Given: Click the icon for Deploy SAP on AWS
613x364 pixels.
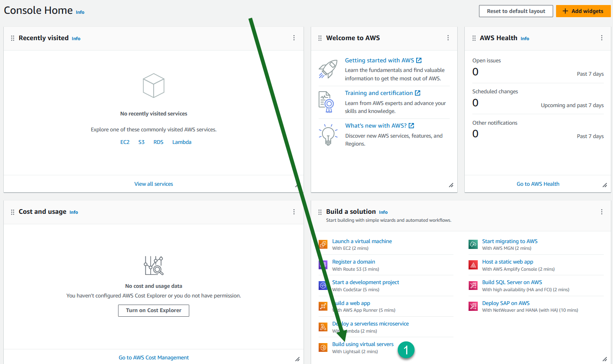Looking at the screenshot, I should click(473, 306).
